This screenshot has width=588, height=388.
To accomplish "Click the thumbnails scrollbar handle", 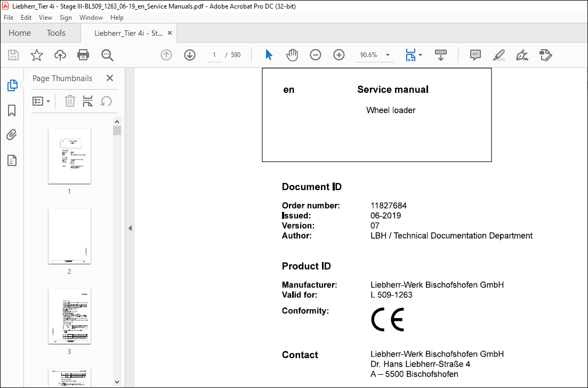I will pyautogui.click(x=117, y=130).
